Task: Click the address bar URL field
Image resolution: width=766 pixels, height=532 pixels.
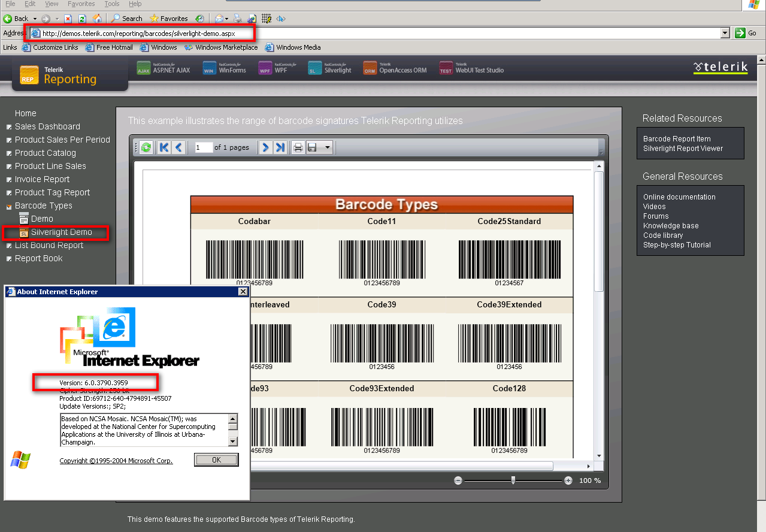Action: click(x=375, y=34)
